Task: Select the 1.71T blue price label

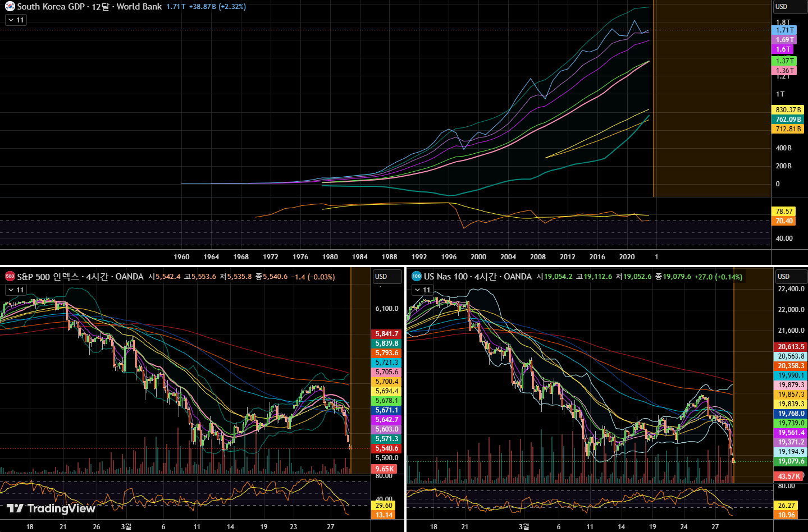Action: pos(784,30)
